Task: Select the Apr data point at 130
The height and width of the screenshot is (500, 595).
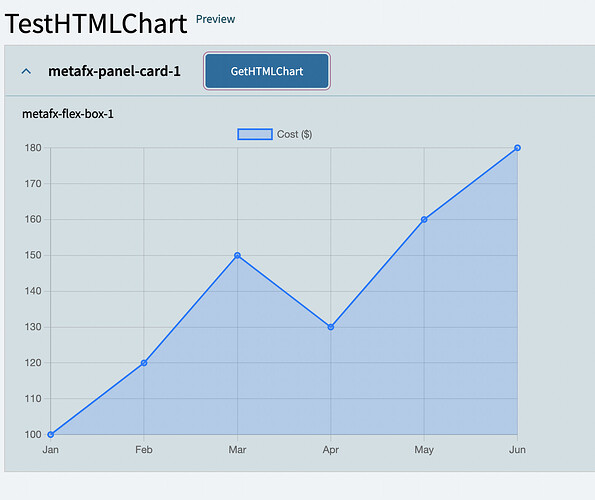Action: pos(331,327)
